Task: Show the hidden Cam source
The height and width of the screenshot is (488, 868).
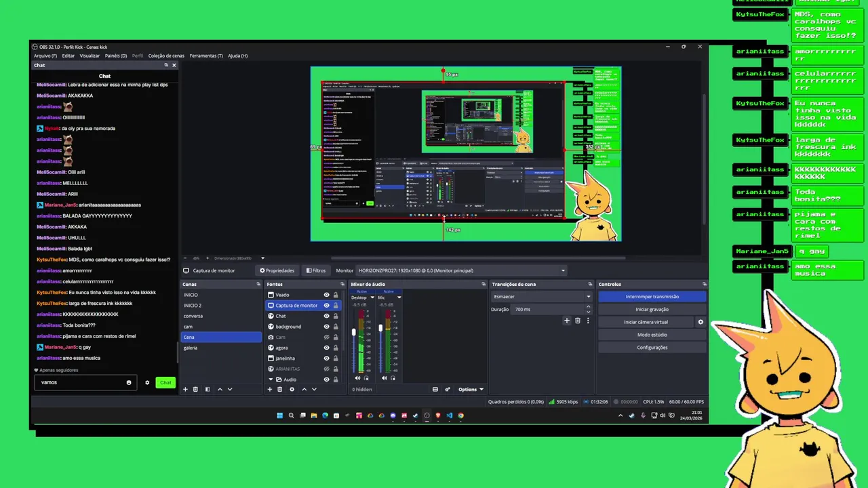Action: point(326,337)
